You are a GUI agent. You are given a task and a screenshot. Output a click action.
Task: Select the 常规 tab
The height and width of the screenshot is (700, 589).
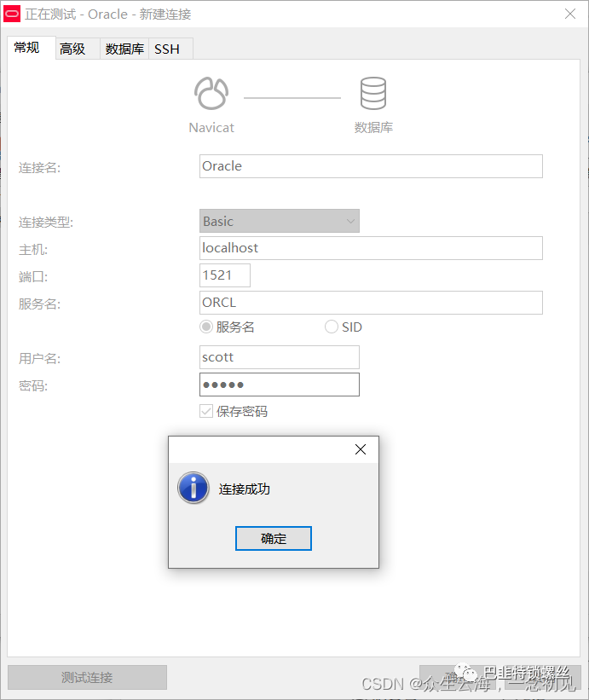(26, 48)
